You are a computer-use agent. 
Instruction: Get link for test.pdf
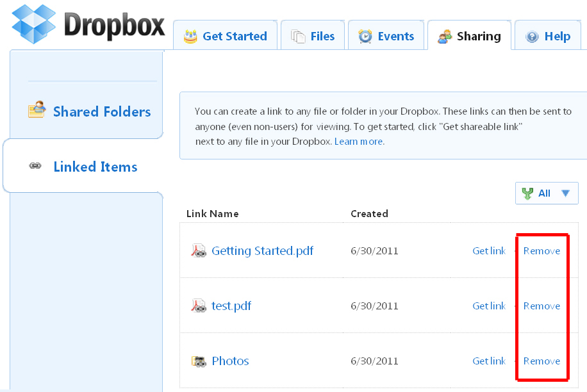[489, 306]
